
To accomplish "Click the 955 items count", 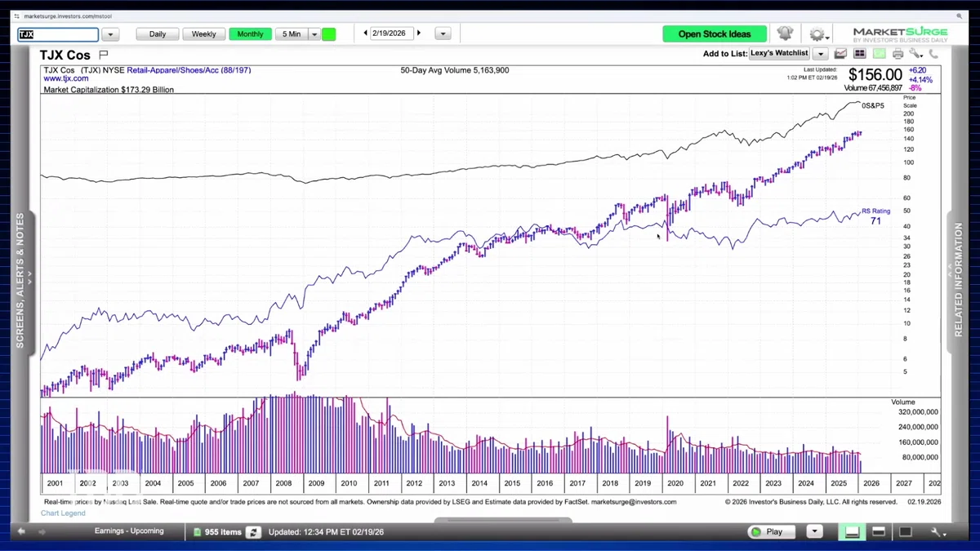I will pos(223,532).
